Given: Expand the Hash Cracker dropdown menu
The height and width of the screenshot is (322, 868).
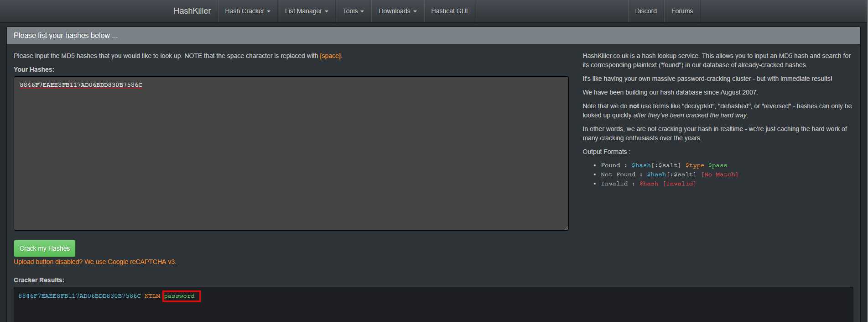Looking at the screenshot, I should click(248, 11).
